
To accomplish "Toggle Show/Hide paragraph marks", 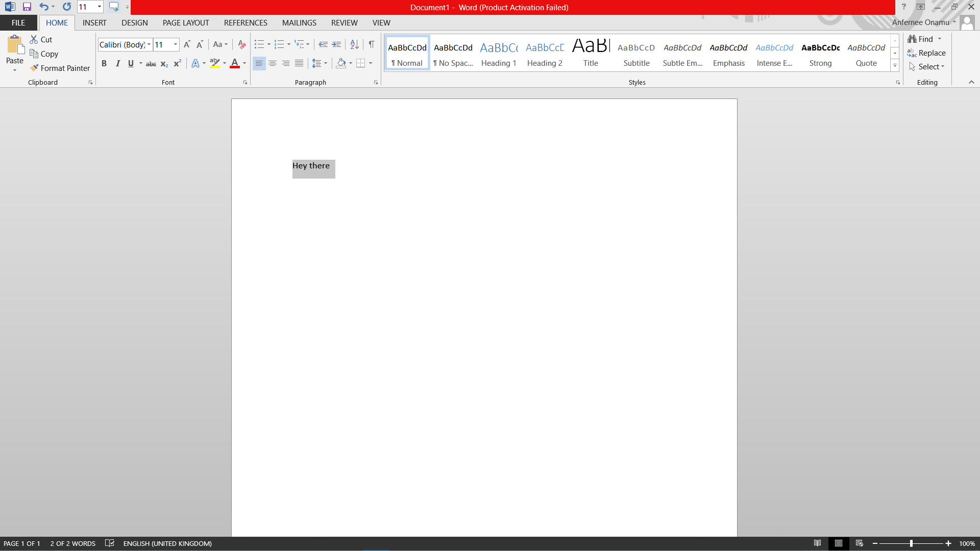I will pyautogui.click(x=372, y=45).
